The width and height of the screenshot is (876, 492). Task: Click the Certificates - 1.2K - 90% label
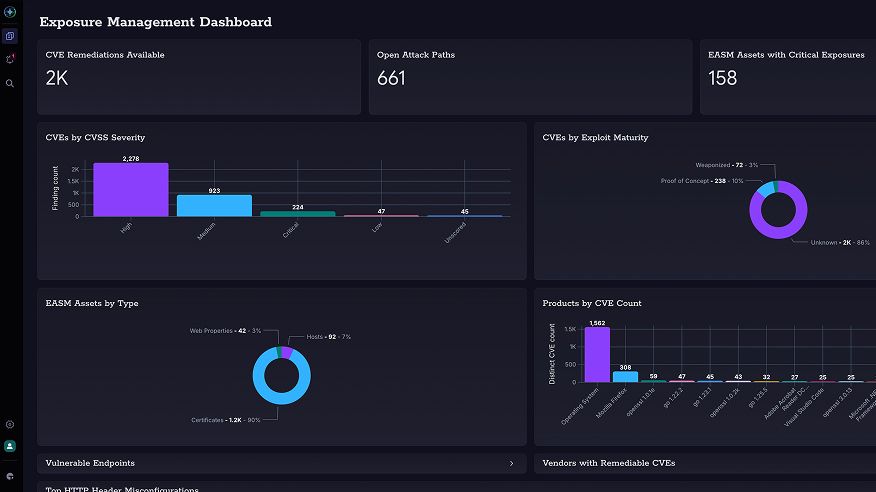pyautogui.click(x=226, y=420)
